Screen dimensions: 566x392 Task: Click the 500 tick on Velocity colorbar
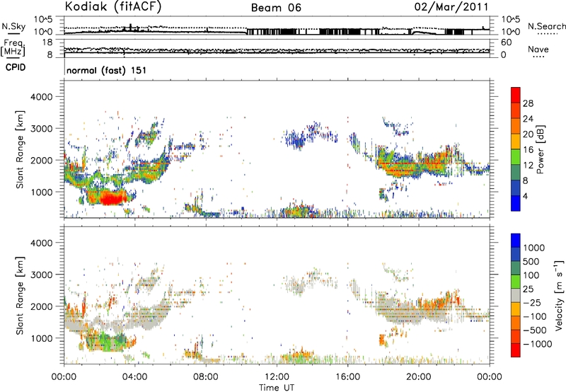tap(531, 262)
